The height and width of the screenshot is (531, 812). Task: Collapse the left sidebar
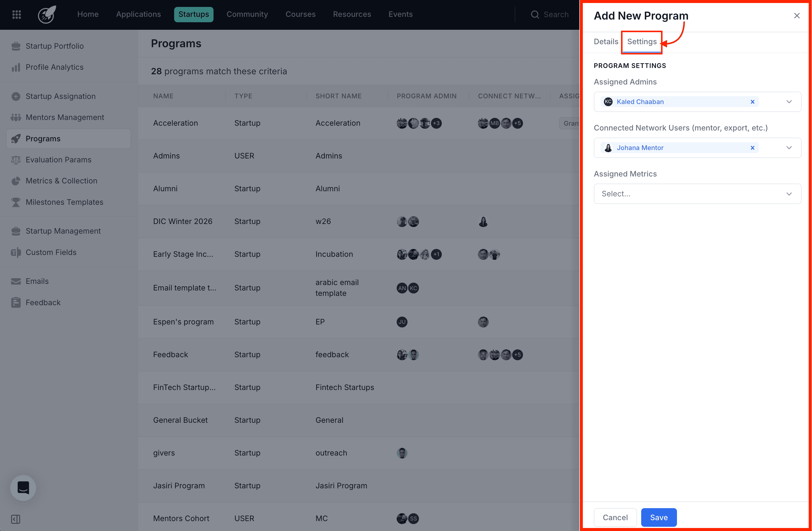click(15, 519)
